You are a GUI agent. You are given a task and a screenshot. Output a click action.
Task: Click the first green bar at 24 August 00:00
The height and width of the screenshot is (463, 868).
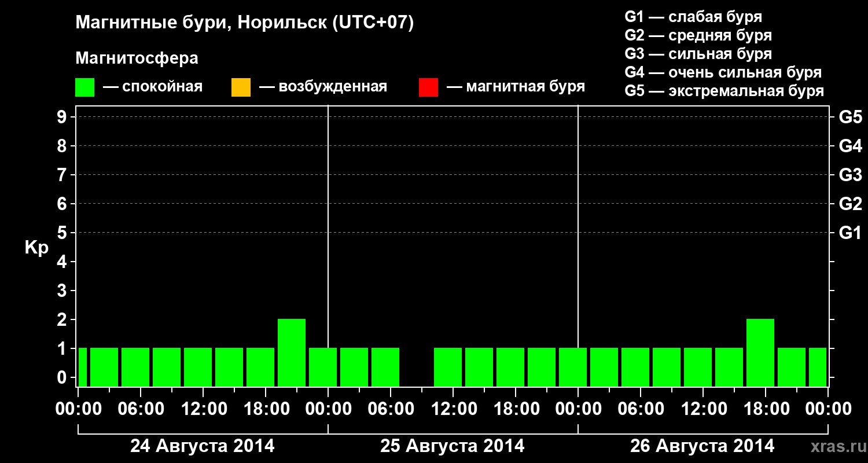point(82,367)
